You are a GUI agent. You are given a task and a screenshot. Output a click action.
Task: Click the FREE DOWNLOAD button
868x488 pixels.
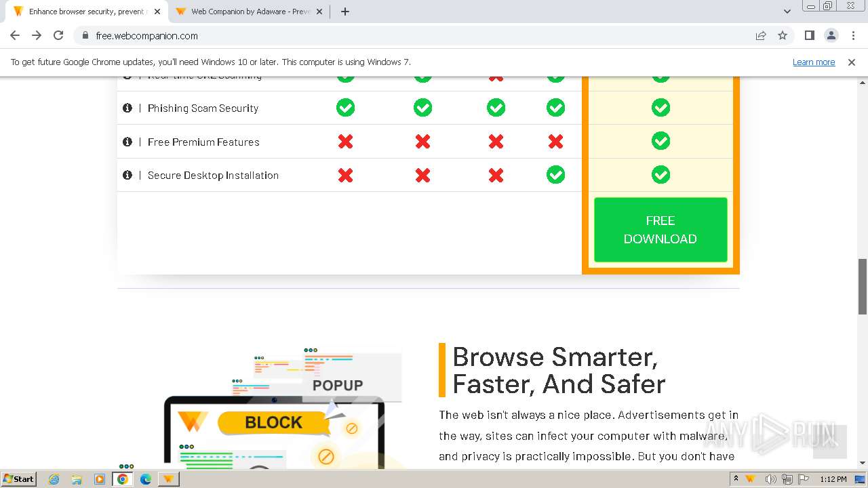point(660,230)
